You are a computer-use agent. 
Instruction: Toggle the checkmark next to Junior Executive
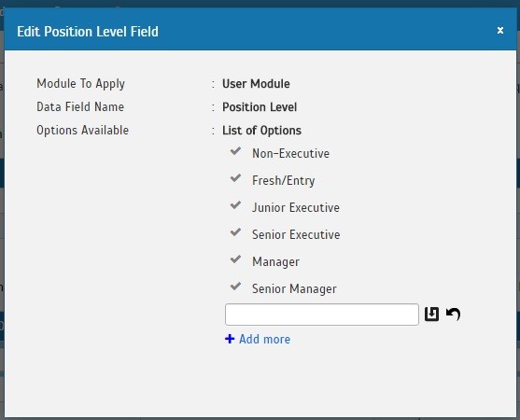tap(235, 205)
